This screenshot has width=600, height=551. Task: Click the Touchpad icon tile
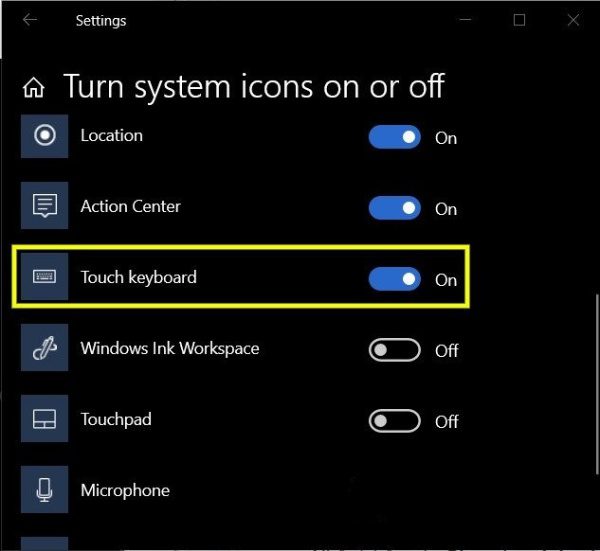(x=44, y=419)
